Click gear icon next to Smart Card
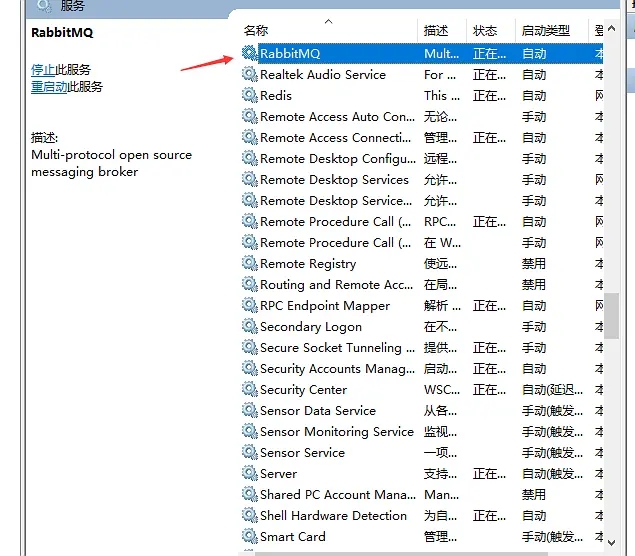This screenshot has height=556, width=635. (x=249, y=537)
